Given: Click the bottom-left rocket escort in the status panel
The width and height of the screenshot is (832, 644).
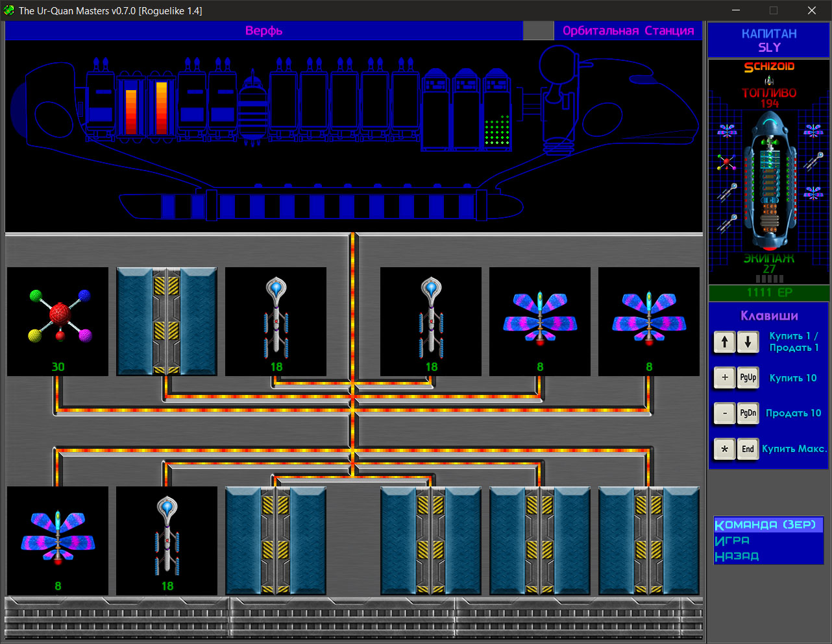Looking at the screenshot, I should pyautogui.click(x=726, y=224).
